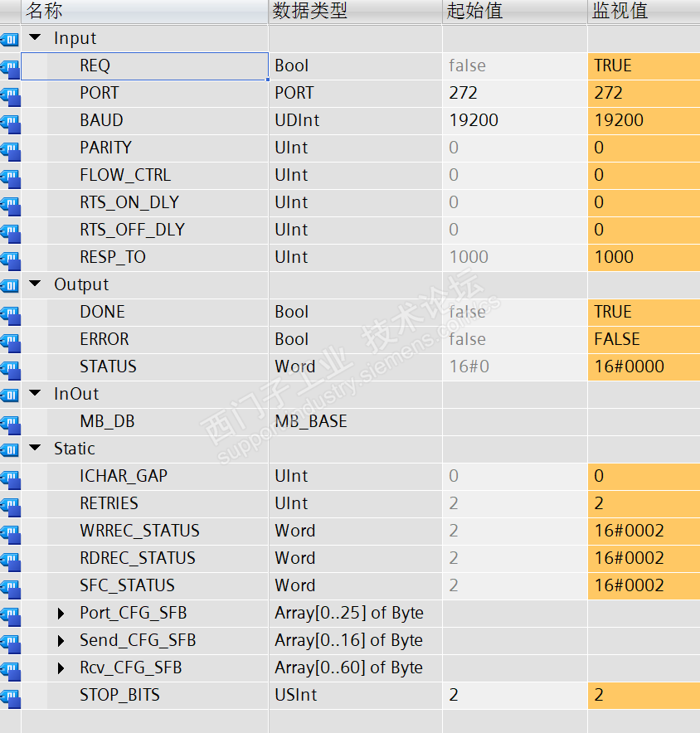Collapse the Output section
700x733 pixels.
coord(35,284)
